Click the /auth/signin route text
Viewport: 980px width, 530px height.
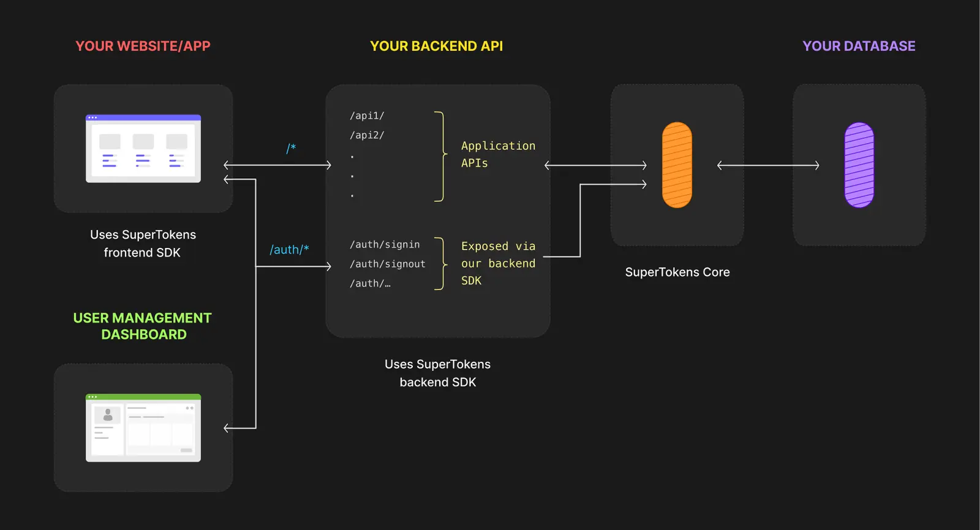point(385,244)
